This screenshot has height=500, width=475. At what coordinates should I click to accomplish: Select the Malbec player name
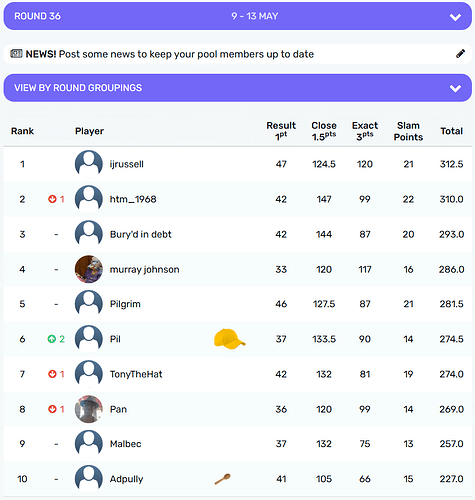125,444
